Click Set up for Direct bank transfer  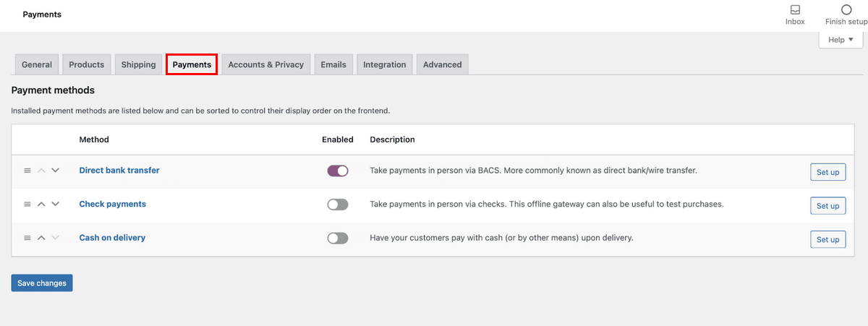(x=827, y=172)
